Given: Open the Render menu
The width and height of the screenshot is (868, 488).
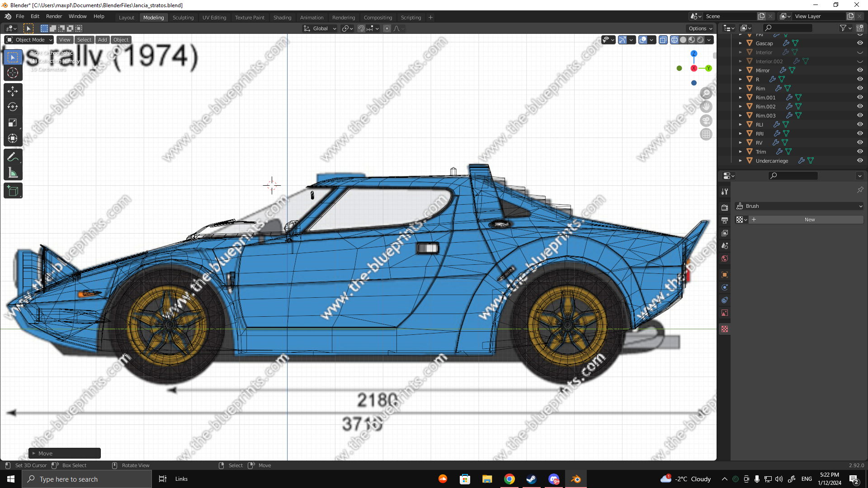Looking at the screenshot, I should coord(54,16).
